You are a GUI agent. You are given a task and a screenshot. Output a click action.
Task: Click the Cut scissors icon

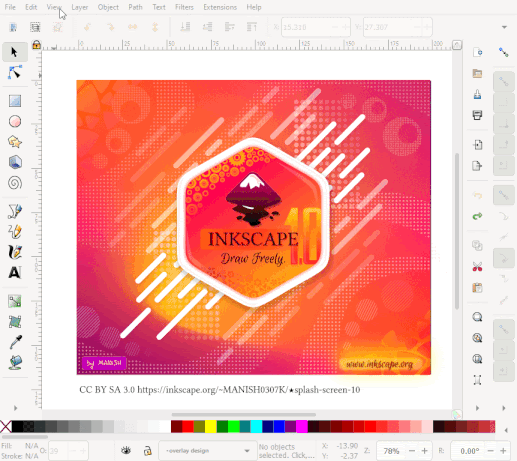[x=477, y=267]
